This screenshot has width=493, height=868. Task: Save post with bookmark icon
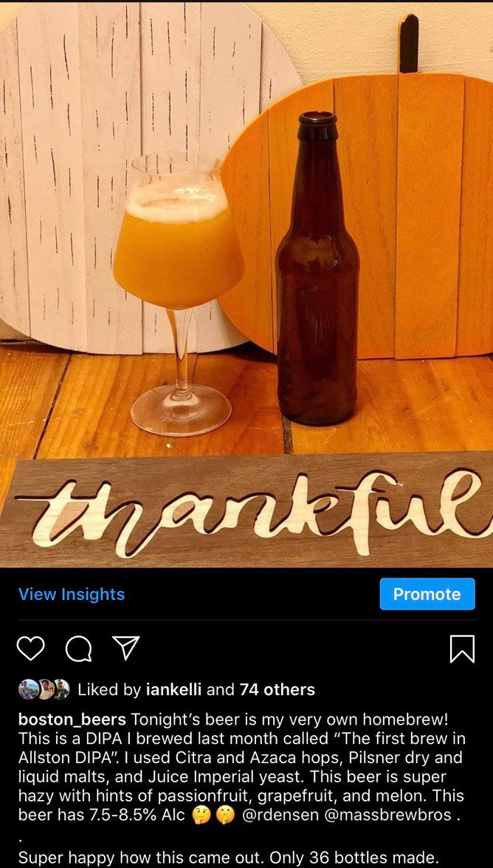click(462, 649)
